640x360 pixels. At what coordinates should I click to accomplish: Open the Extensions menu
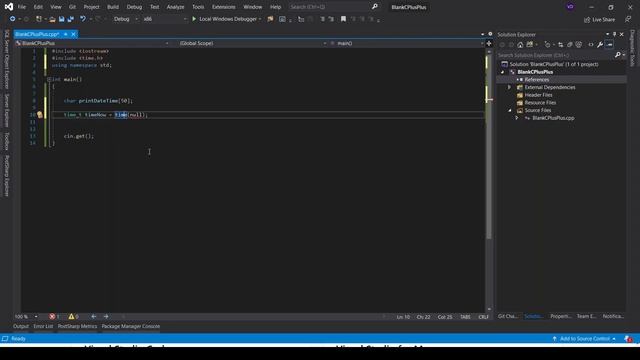[223, 7]
